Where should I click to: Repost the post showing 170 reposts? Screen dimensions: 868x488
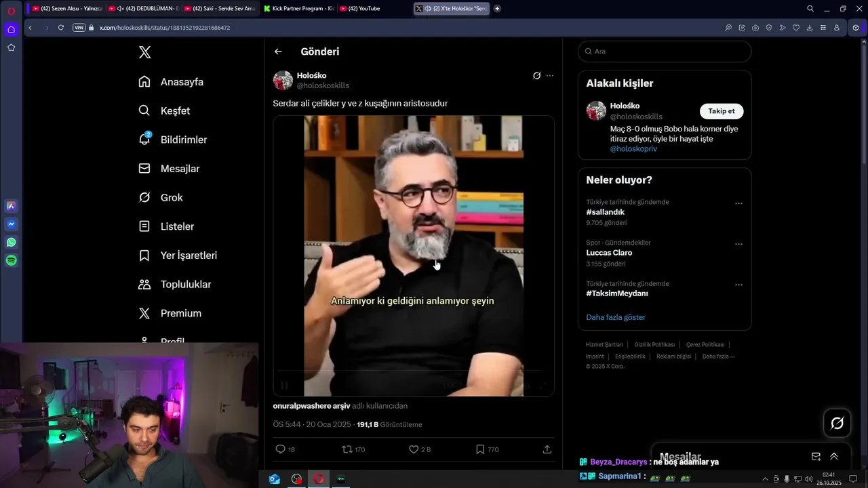click(353, 449)
